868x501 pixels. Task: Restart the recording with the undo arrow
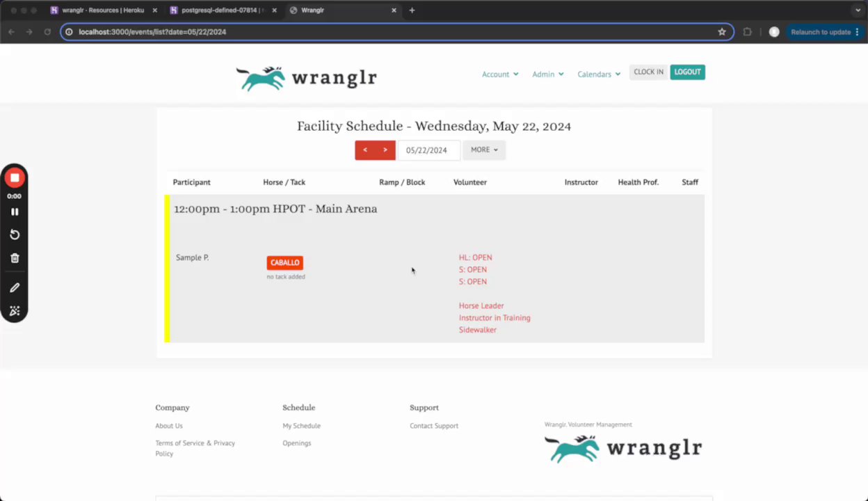(x=15, y=235)
